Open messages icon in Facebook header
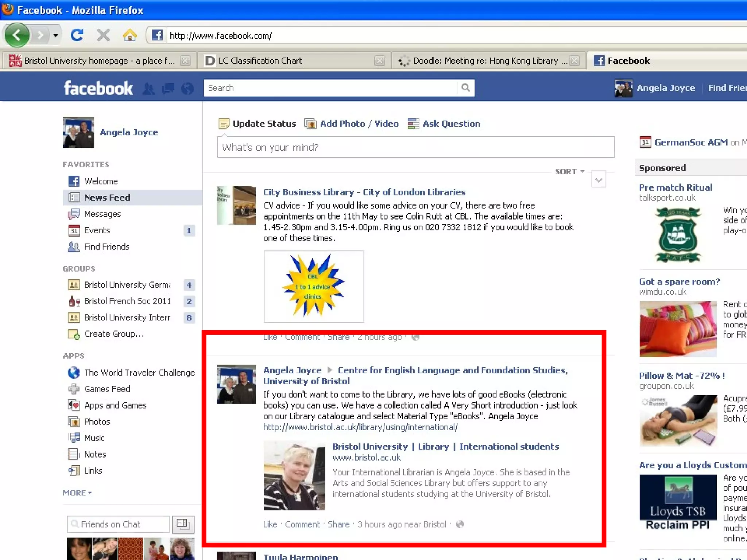Screen dimensions: 747x560 pos(168,89)
